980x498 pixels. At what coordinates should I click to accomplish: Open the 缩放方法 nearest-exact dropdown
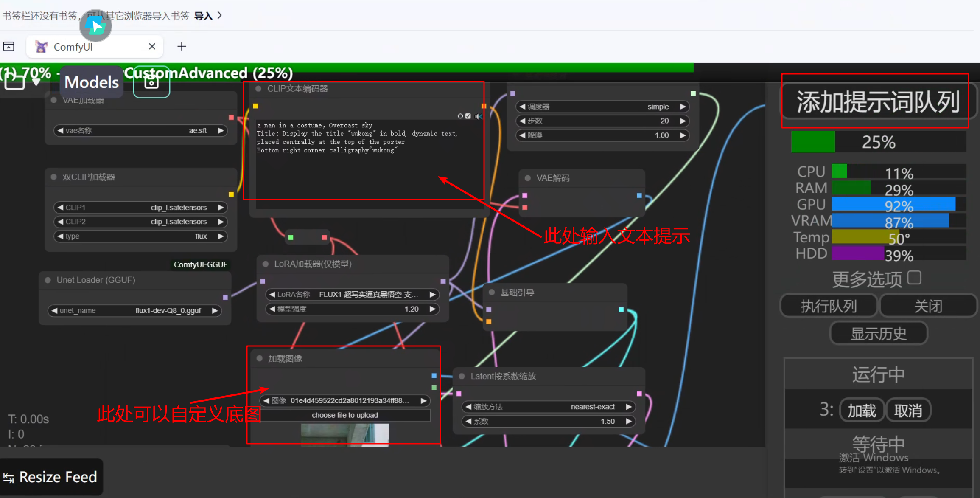[549, 407]
